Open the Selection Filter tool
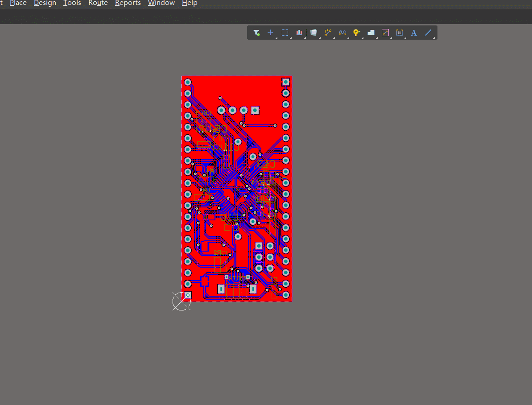 pyautogui.click(x=256, y=33)
